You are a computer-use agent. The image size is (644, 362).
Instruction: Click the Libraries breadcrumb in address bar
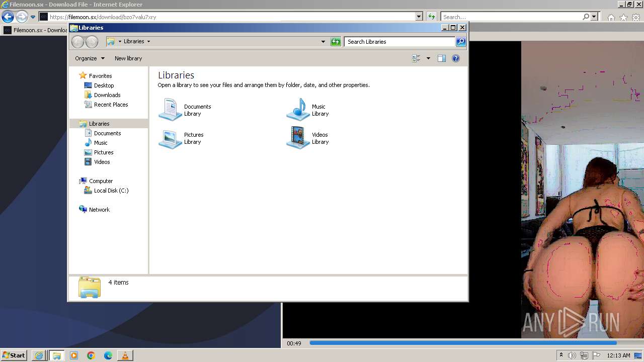click(x=134, y=42)
